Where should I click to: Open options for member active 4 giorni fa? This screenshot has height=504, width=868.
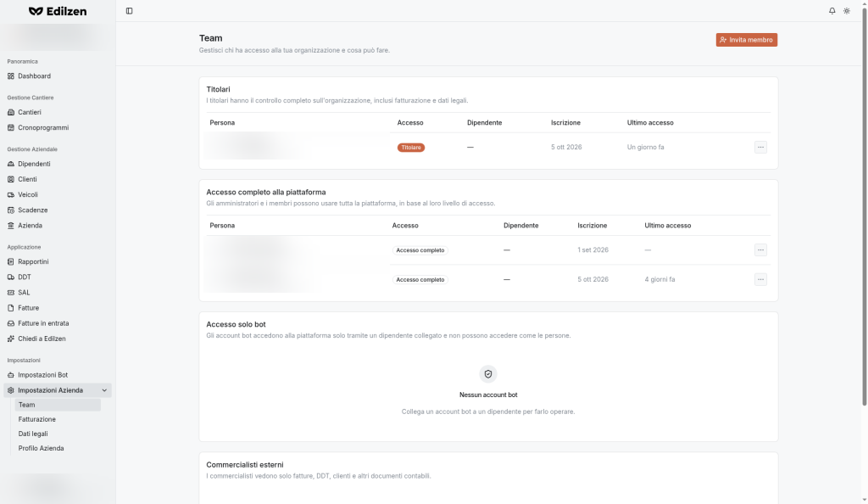(760, 279)
